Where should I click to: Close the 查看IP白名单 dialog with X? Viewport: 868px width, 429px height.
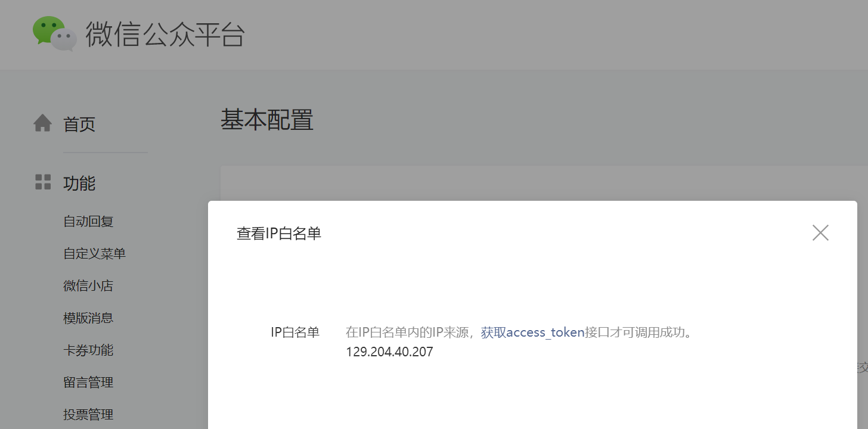tap(820, 232)
